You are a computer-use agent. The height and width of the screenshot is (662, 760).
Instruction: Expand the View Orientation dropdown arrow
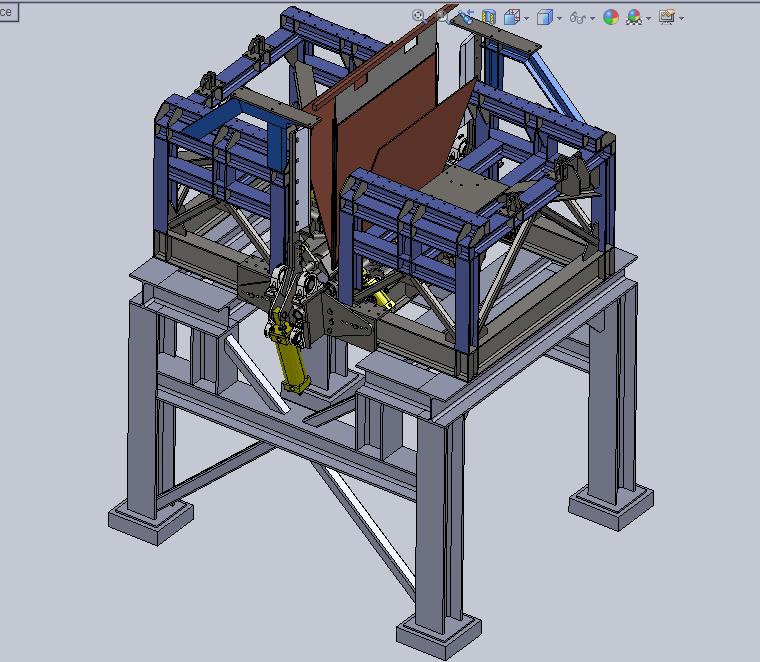click(x=527, y=18)
